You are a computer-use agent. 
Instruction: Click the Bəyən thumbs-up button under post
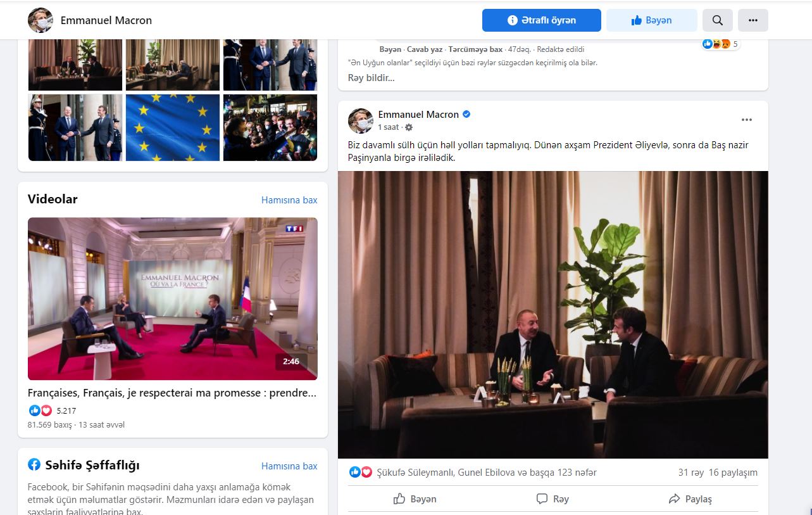tap(415, 499)
